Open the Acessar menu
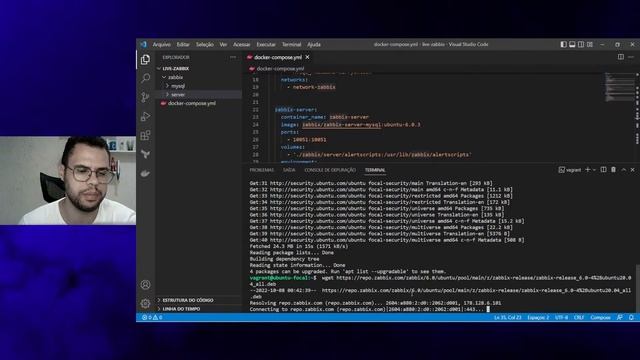The width and height of the screenshot is (640, 360). click(241, 44)
